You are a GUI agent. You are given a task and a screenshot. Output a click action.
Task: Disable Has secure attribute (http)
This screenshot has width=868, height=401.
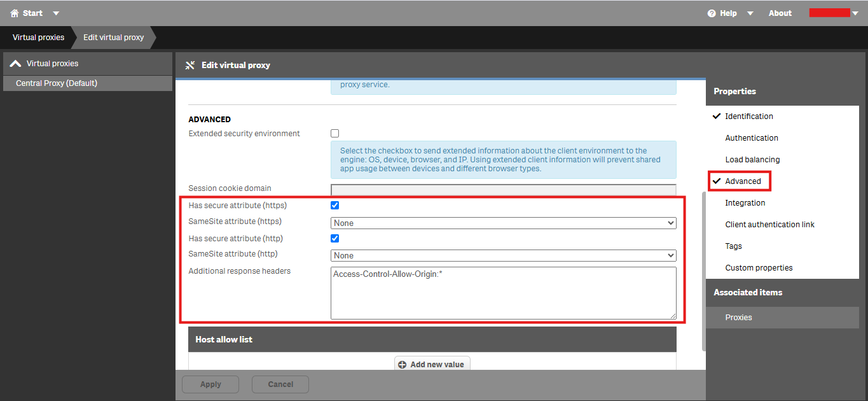[x=334, y=238]
